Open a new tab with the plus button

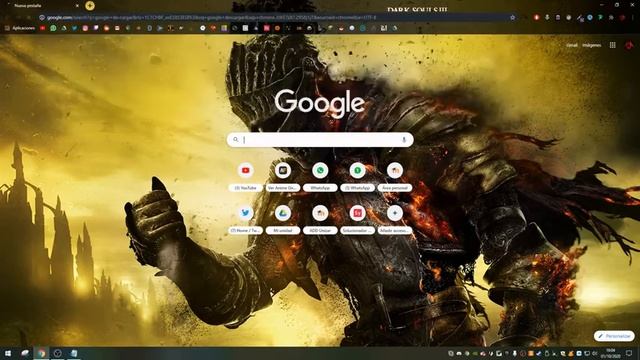(x=90, y=6)
